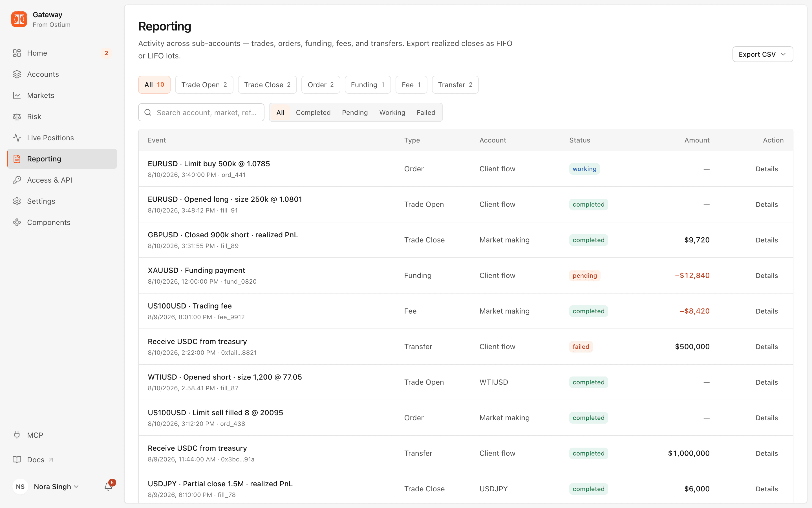This screenshot has height=508, width=812.
Task: Click the Home badge showing 2
Action: click(106, 53)
